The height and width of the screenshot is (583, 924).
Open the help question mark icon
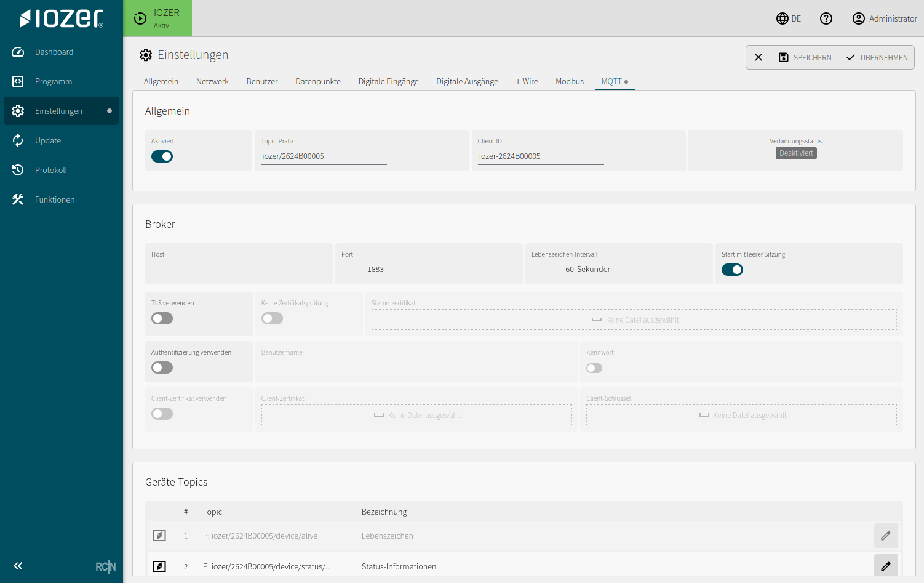pyautogui.click(x=826, y=18)
